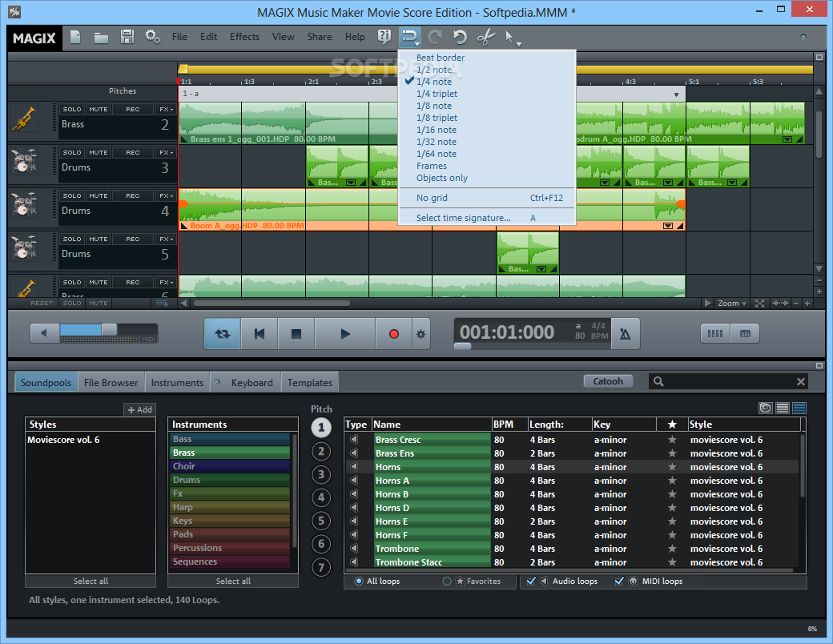Click the Catooh button
The image size is (833, 644).
click(x=608, y=381)
